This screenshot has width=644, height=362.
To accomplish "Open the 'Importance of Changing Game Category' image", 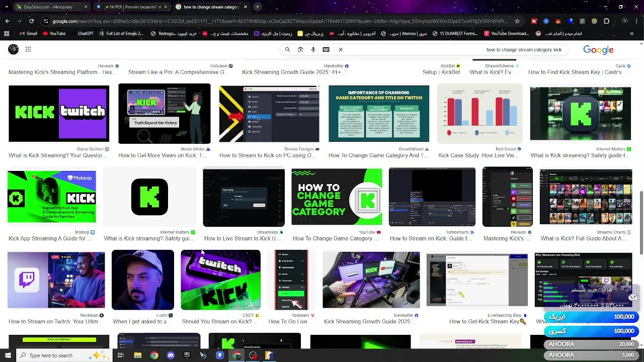I will click(379, 114).
